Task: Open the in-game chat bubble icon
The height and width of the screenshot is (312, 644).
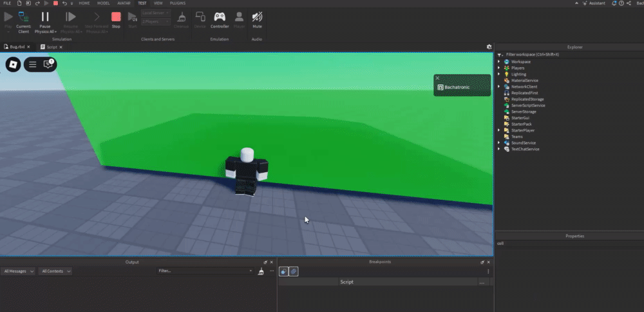Action: (x=48, y=64)
